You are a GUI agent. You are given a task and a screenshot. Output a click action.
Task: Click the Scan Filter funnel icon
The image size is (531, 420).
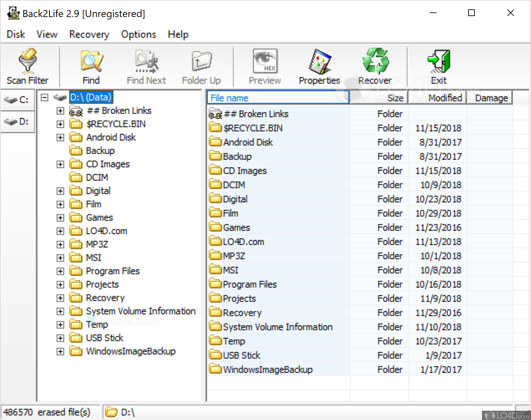click(27, 61)
